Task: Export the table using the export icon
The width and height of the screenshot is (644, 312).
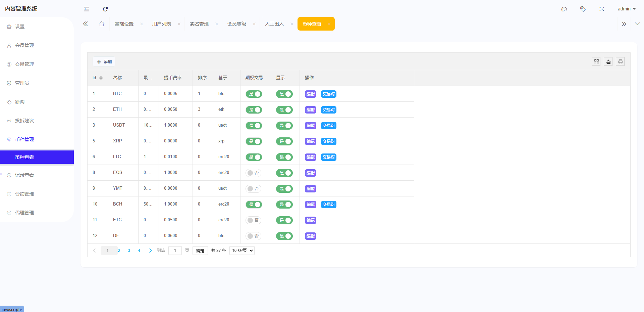Action: pos(608,61)
